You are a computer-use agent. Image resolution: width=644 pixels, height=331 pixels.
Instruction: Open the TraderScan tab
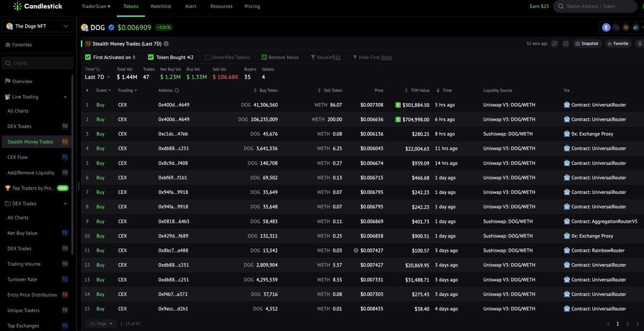click(x=96, y=6)
